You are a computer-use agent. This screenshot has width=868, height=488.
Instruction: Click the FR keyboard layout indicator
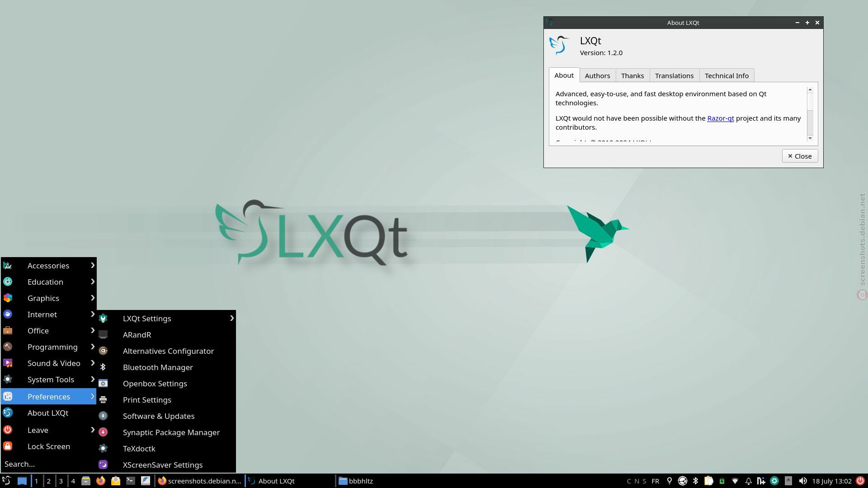point(656,481)
